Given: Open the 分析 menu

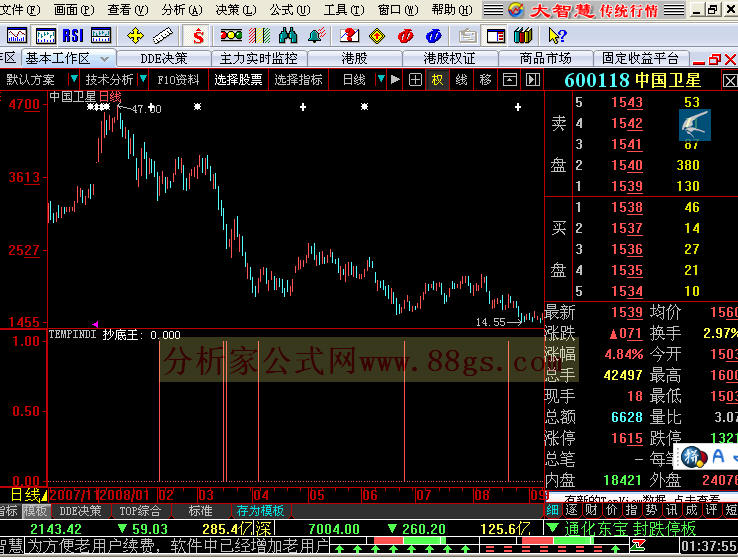Looking at the screenshot, I should click(x=182, y=9).
